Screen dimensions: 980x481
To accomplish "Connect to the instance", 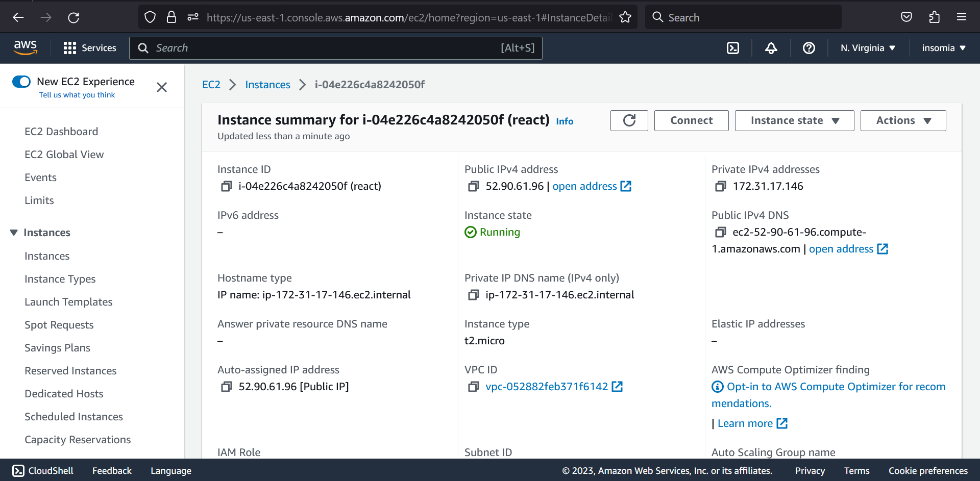I will (x=691, y=120).
